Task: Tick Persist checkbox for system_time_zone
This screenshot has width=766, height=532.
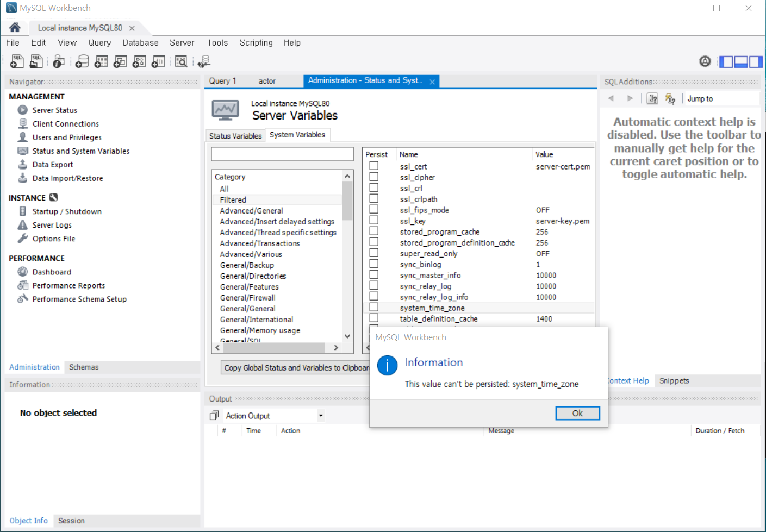Action: tap(374, 307)
